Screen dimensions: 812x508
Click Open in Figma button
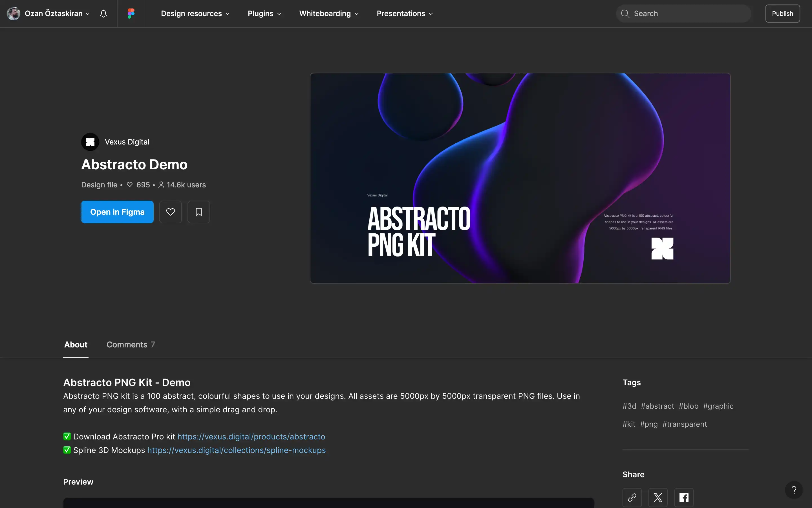tap(117, 212)
